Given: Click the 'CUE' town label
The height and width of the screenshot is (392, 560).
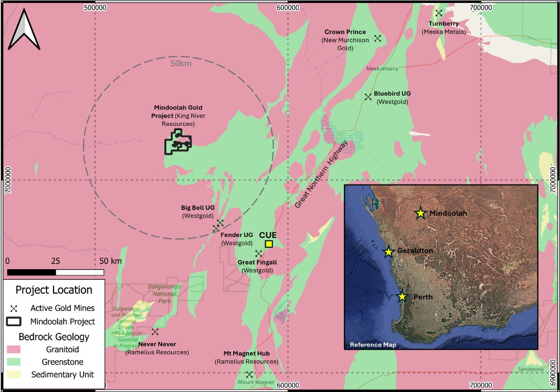Looking at the screenshot, I should (x=268, y=236).
